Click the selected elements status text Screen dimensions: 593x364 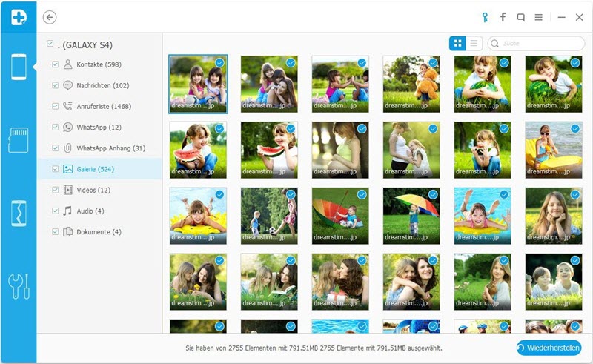pyautogui.click(x=314, y=348)
